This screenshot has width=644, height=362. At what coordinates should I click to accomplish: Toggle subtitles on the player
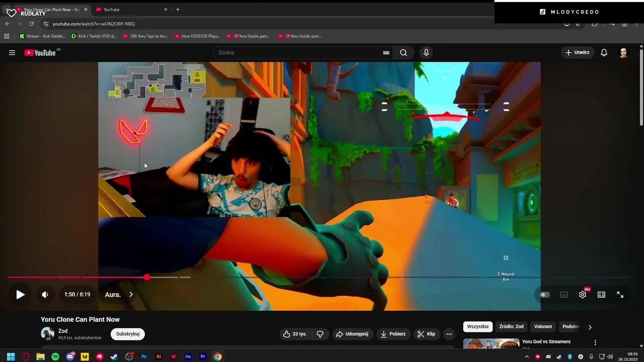click(x=563, y=295)
